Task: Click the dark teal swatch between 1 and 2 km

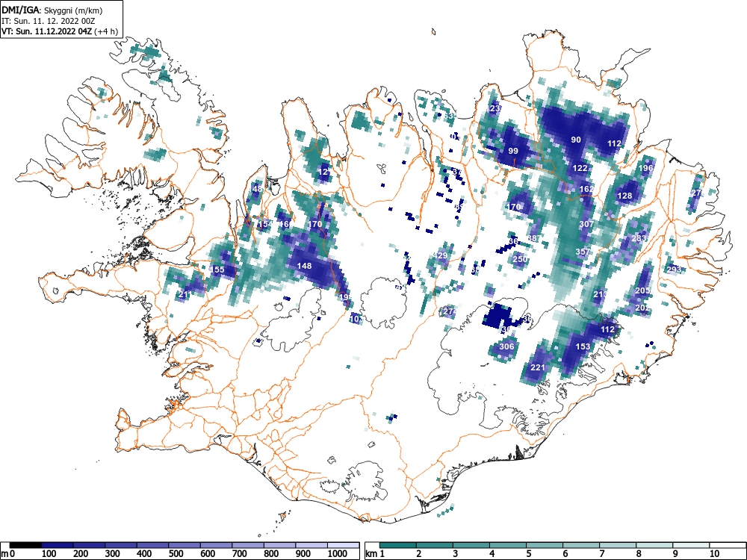Action: (x=398, y=545)
